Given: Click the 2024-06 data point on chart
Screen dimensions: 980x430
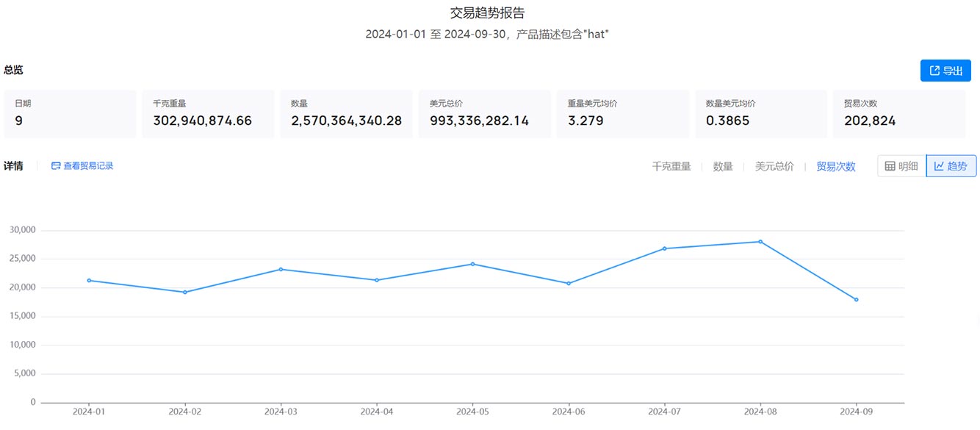Looking at the screenshot, I should 569,283.
